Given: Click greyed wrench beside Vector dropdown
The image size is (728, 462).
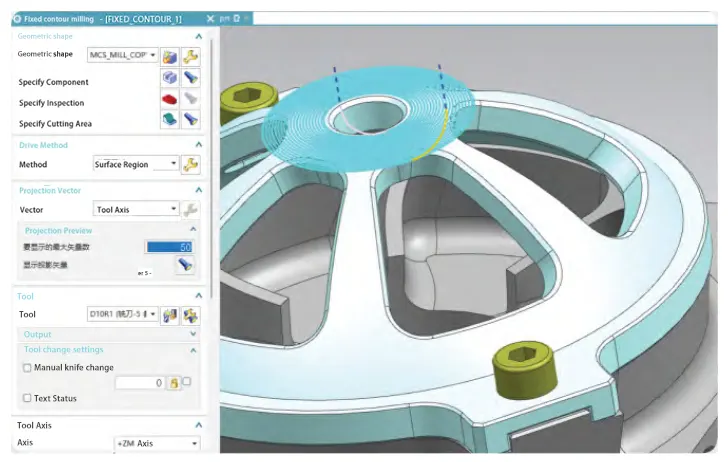Looking at the screenshot, I should point(190,210).
